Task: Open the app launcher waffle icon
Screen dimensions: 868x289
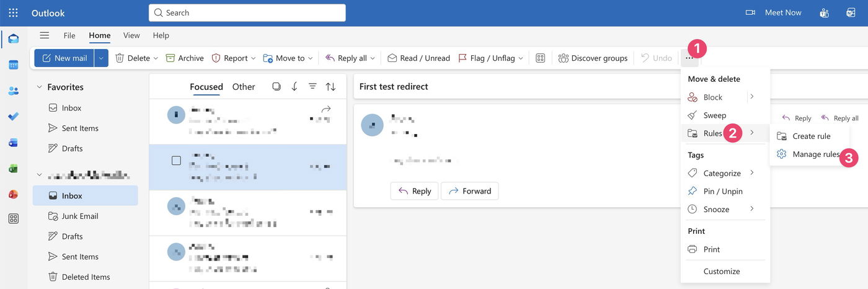Action: 13,12
